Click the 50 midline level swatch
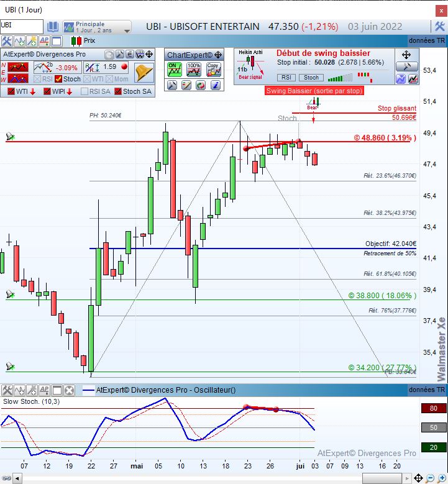Image resolution: width=448 pixels, height=484 pixels. (x=434, y=427)
